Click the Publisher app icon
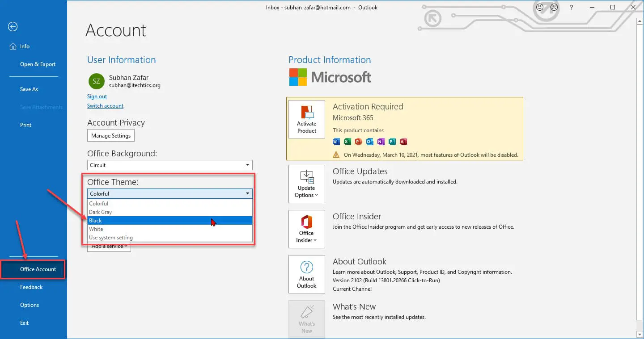644x339 pixels. coord(392,142)
